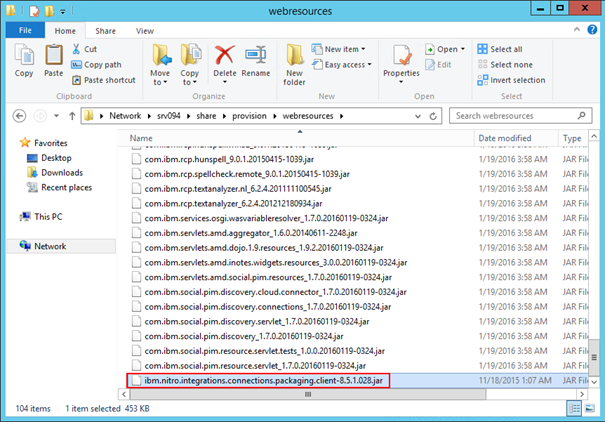Viewport: 605px width, 422px height.
Task: Switch to the Share ribbon tab
Action: 105,32
